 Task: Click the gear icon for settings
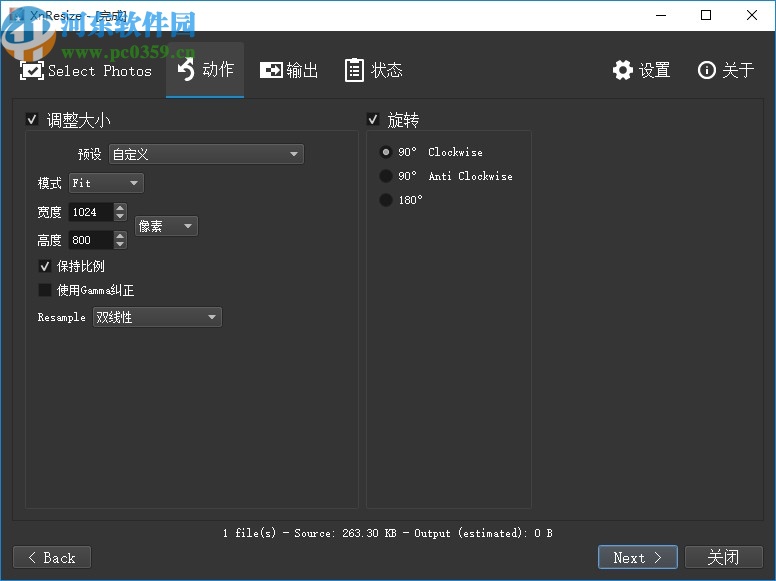[x=623, y=70]
